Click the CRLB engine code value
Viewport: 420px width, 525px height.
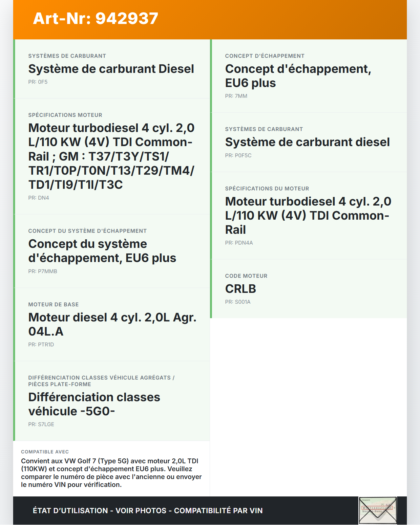point(241,289)
